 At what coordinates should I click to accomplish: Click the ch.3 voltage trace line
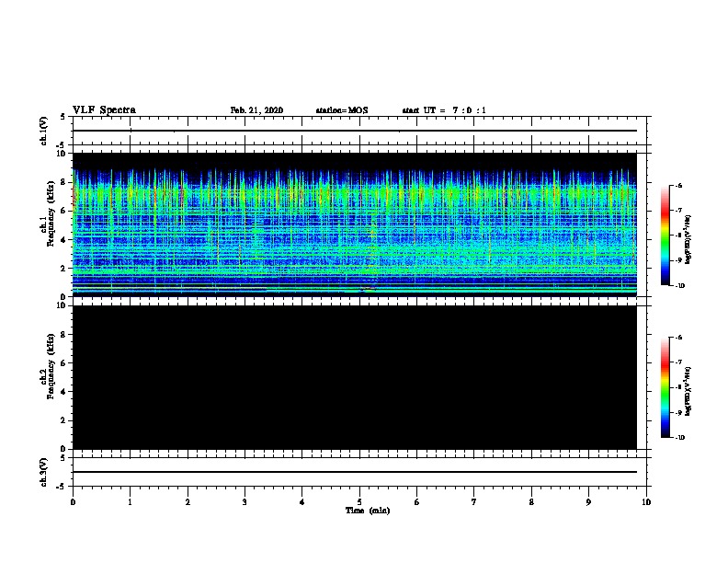[x=354, y=472]
